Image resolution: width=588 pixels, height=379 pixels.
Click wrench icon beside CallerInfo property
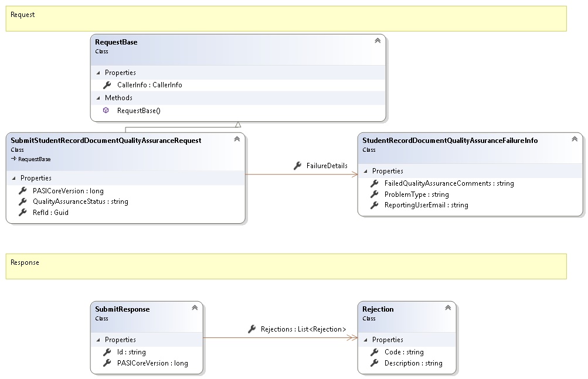[106, 85]
